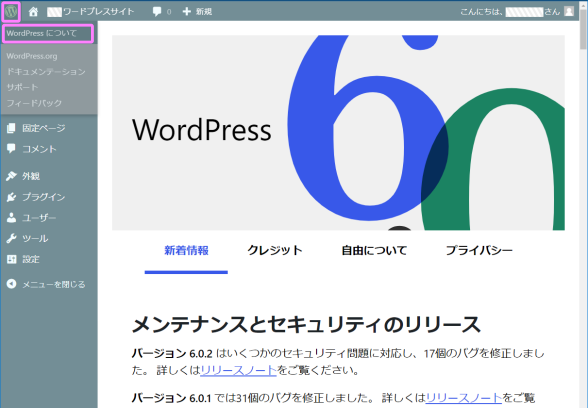Switch to the 新着情報 tab
Image resolution: width=588 pixels, height=408 pixels.
click(x=186, y=250)
